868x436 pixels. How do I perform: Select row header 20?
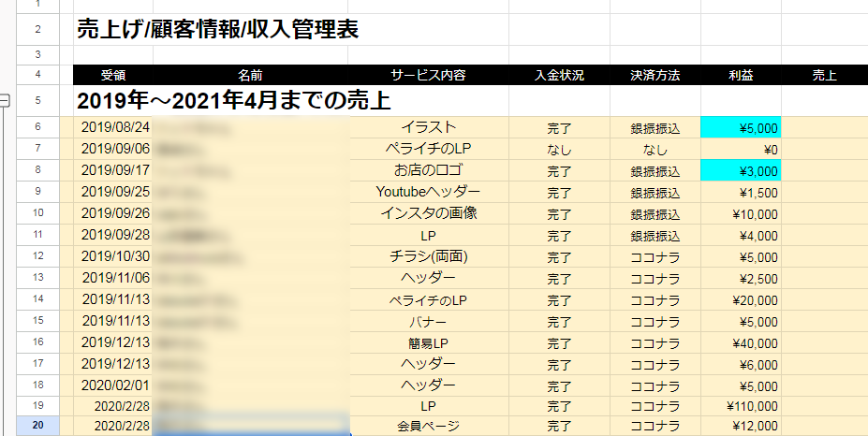tap(37, 426)
